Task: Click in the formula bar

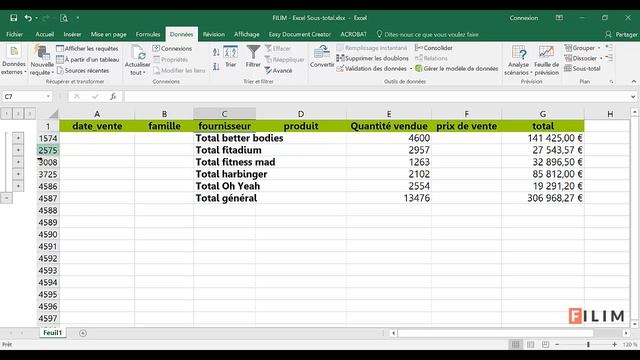Action: pyautogui.click(x=376, y=96)
